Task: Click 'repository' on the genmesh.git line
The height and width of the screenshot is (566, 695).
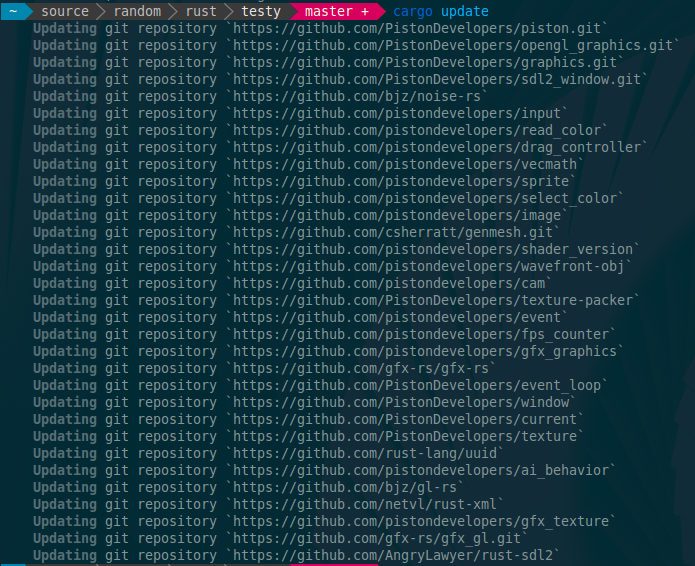Action: (x=177, y=233)
